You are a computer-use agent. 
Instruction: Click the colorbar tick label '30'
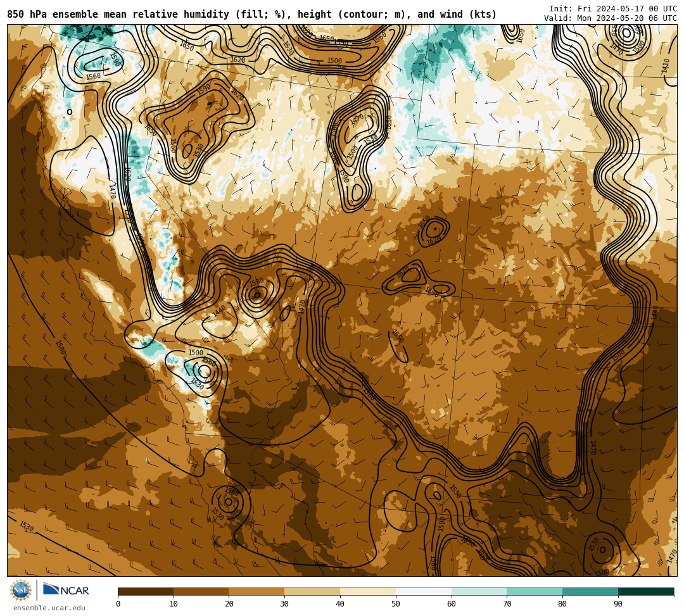click(284, 604)
